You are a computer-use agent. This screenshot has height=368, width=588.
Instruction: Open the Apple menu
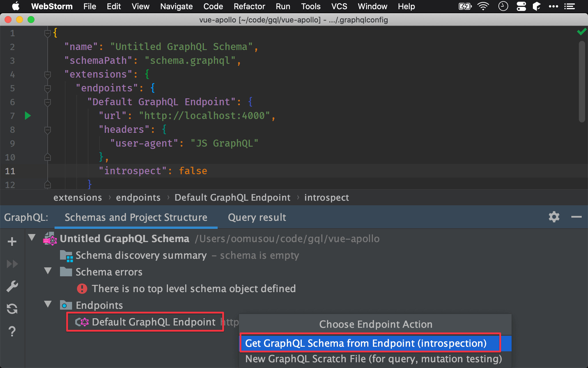click(x=16, y=6)
